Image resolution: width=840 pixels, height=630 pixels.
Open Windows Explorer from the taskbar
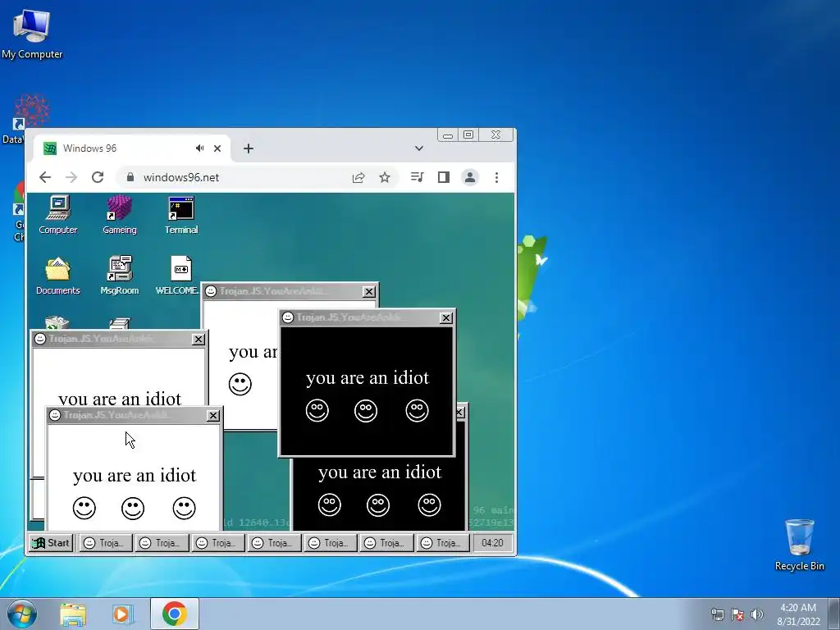(x=73, y=614)
